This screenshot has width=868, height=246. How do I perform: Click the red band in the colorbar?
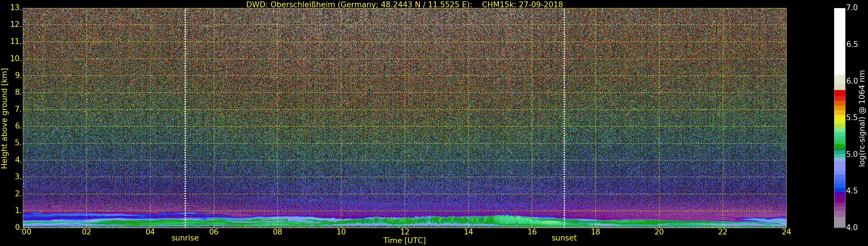(x=839, y=95)
